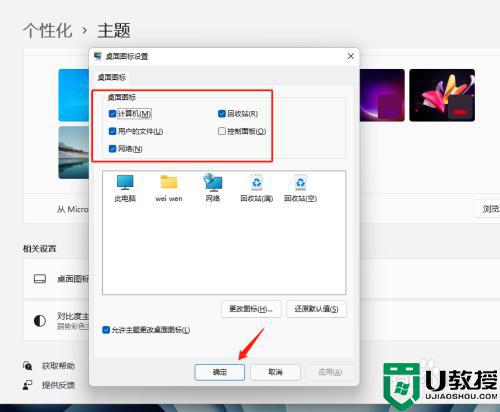
Task: Click the 更改图标(H)... button
Action: point(251,309)
